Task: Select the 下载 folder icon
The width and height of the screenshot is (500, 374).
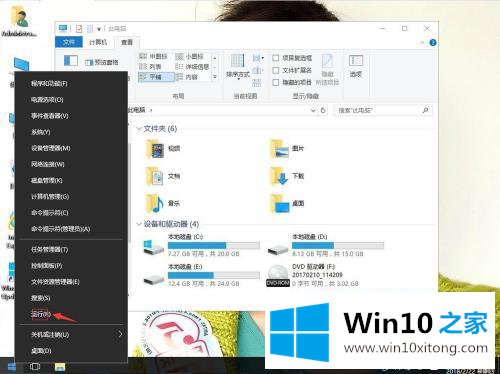Action: point(279,176)
